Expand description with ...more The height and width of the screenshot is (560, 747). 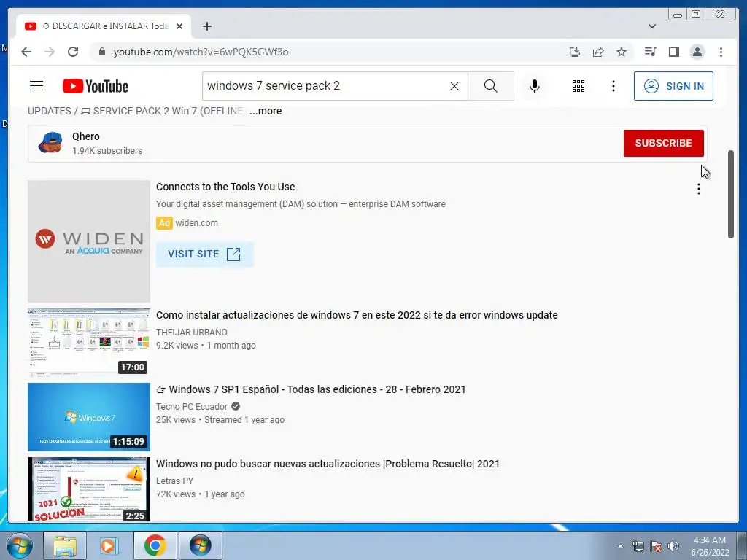pos(266,111)
